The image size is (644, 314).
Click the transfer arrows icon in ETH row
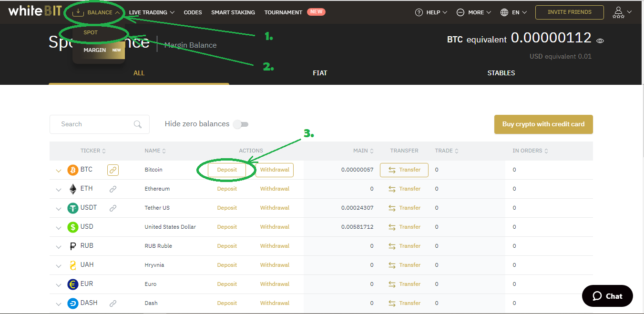[392, 189]
